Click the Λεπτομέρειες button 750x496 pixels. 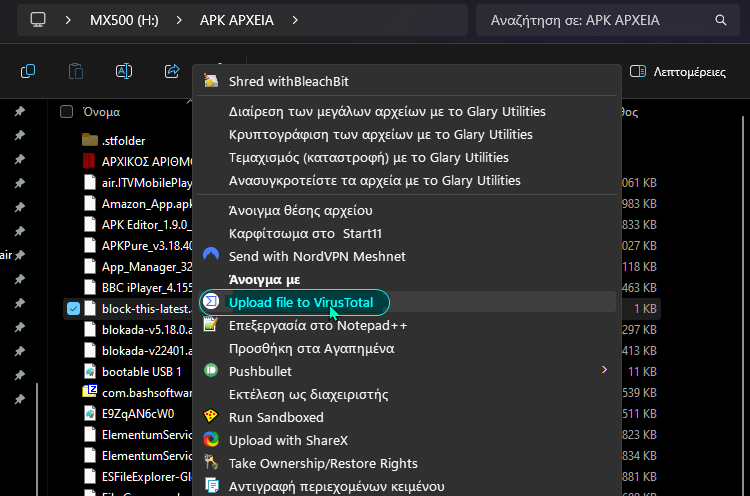[678, 72]
